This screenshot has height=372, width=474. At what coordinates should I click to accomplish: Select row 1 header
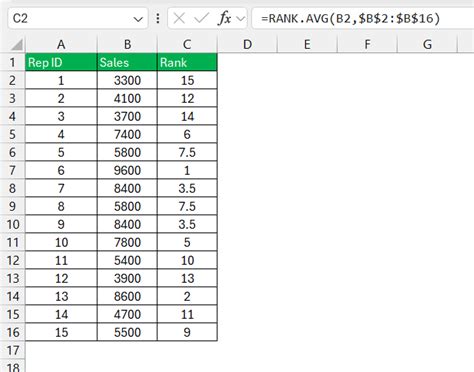(13, 62)
